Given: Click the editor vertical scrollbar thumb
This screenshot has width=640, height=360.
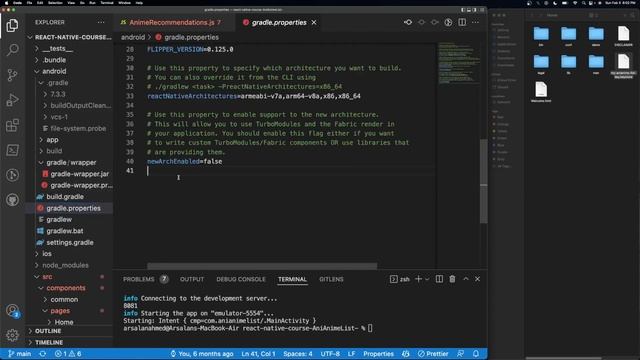Looking at the screenshot, I should (484, 182).
